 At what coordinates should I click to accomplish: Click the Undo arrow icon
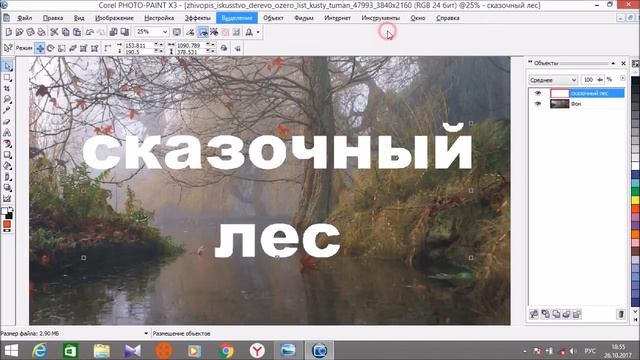(89, 32)
